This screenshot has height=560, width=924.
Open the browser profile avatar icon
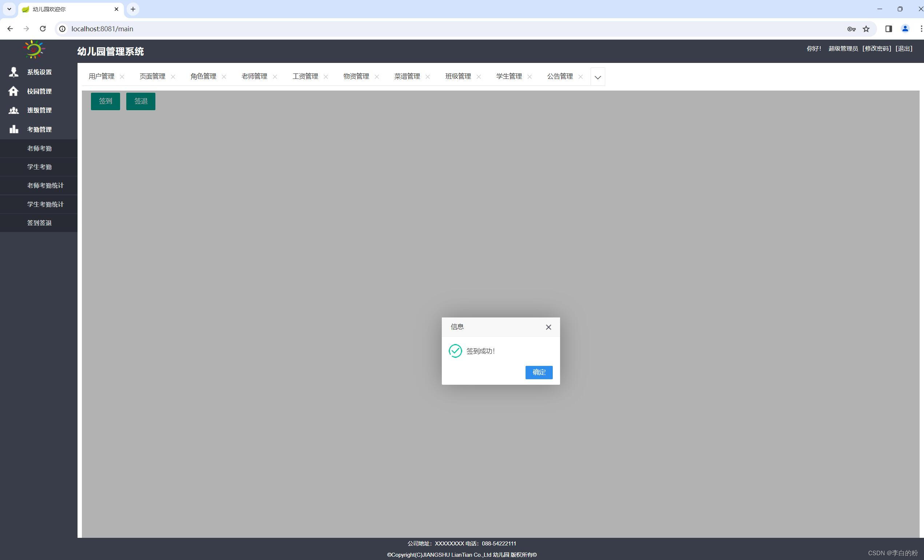905,29
